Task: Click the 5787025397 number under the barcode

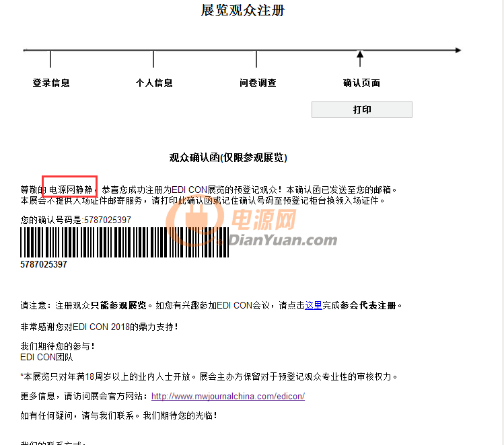Action: click(43, 265)
